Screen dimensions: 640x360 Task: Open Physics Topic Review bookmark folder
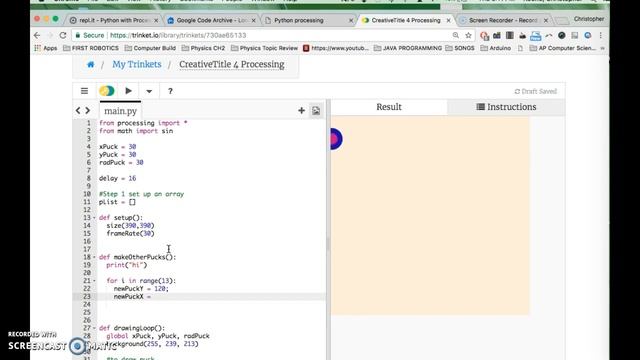pyautogui.click(x=264, y=48)
